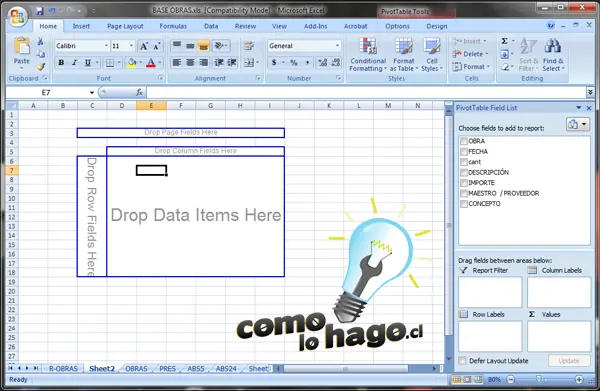Expand the formula bar
Image resolution: width=600 pixels, height=391 pixels.
click(x=590, y=92)
